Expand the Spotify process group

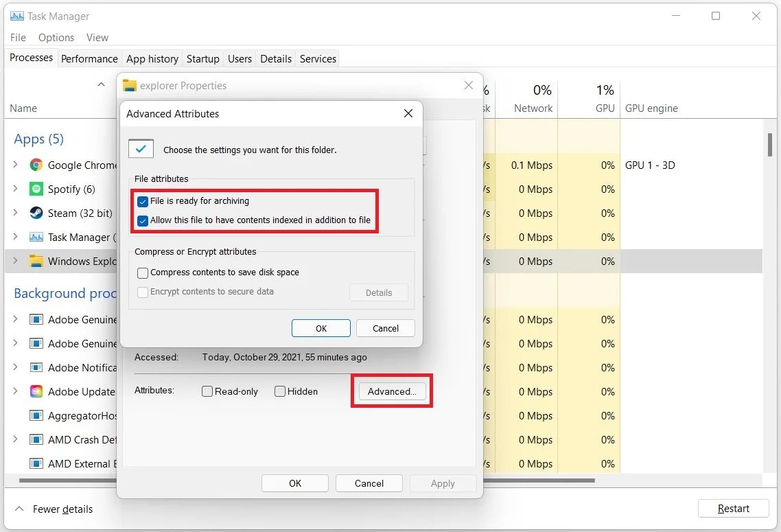pyautogui.click(x=14, y=189)
